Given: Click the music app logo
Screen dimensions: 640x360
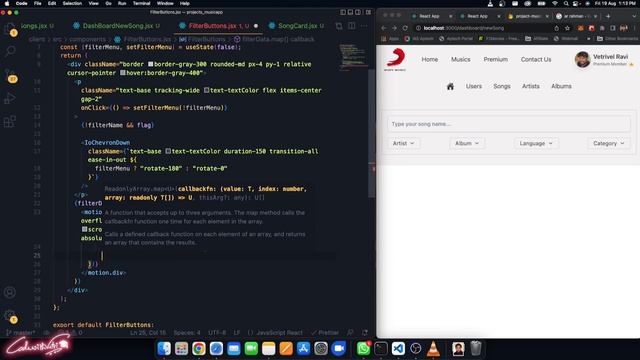Looking at the screenshot, I should [395, 60].
